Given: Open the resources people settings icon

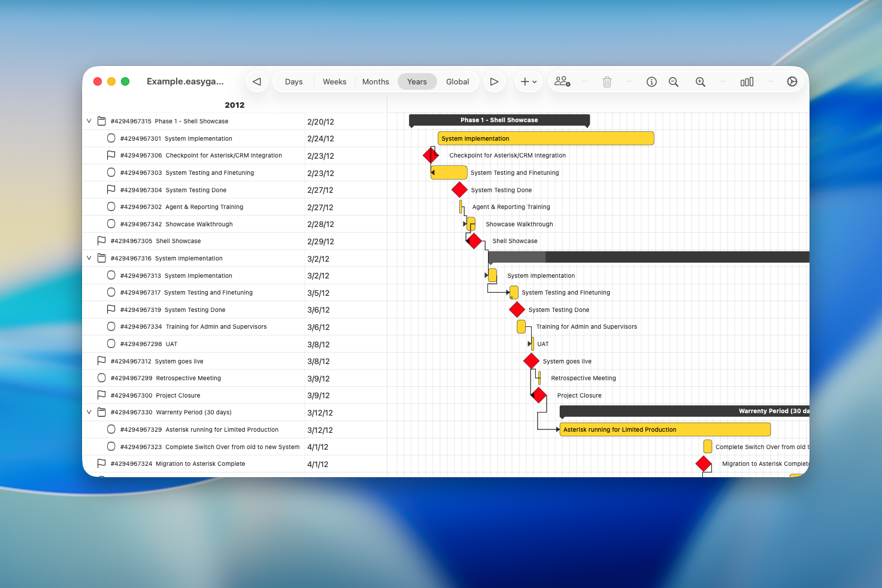Looking at the screenshot, I should point(562,81).
